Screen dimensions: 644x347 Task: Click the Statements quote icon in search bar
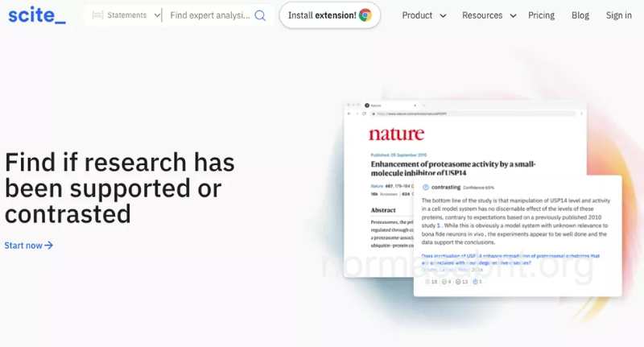point(98,15)
